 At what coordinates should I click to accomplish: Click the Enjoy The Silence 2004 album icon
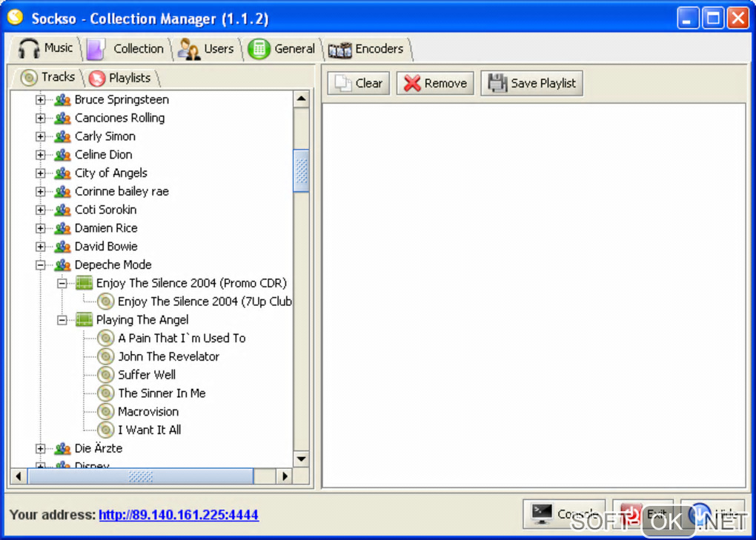click(84, 283)
